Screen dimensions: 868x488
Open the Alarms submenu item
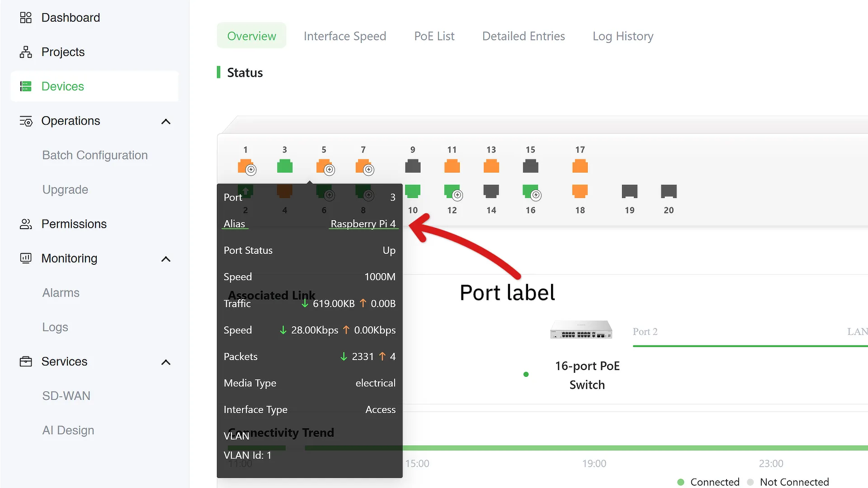[x=61, y=293]
